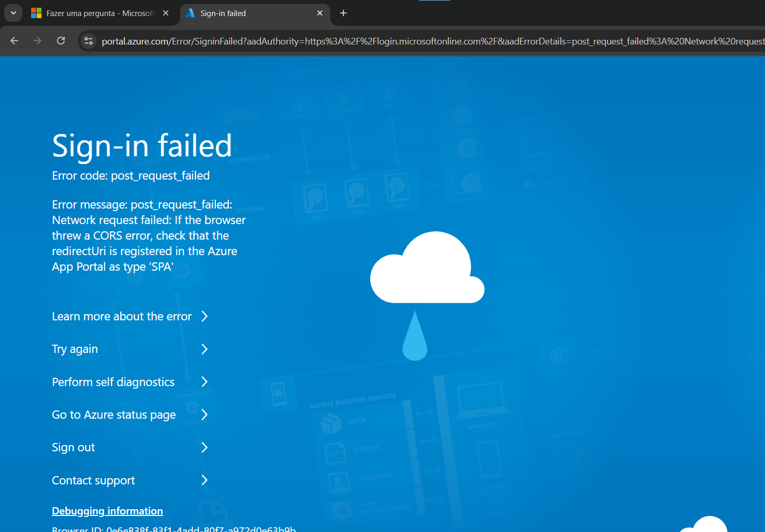Select the 'Sign-in failed' tab
The width and height of the screenshot is (765, 532).
coord(243,13)
